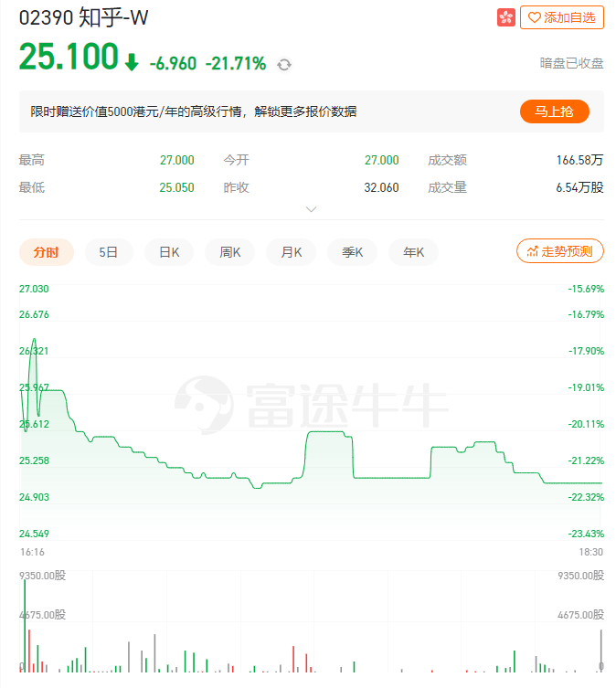Click the percent change -21.71%
Viewport: 616px width, 688px height.
[236, 64]
